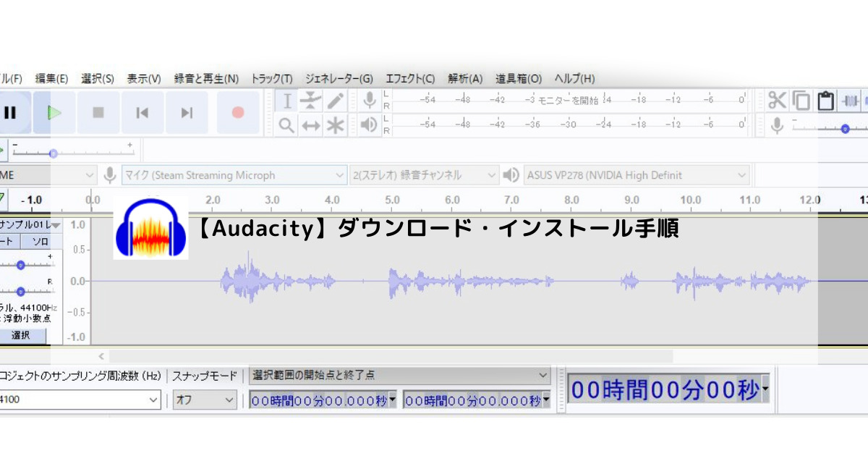Viewport: 868px width, 456px height.
Task: Toggle the track mute button
Action: click(x=9, y=241)
